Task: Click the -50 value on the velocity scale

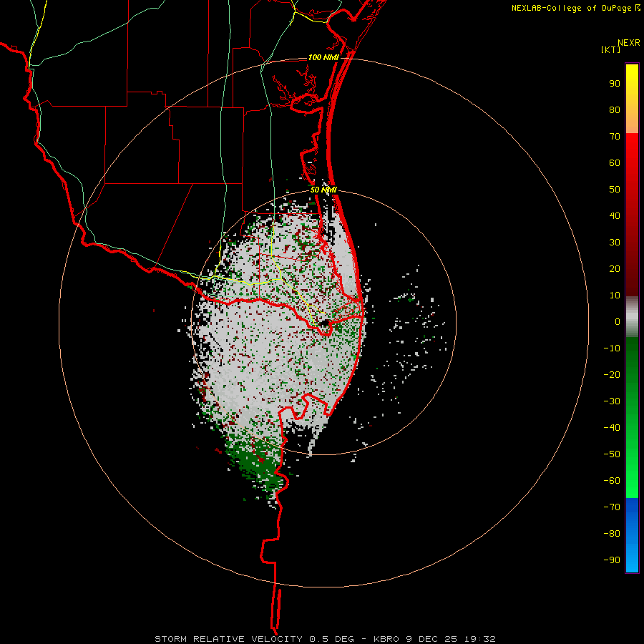Action: (x=612, y=454)
